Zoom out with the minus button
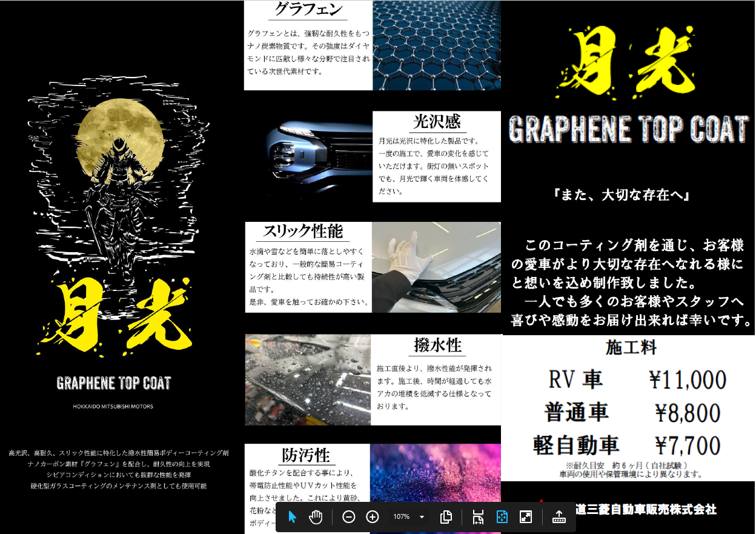The width and height of the screenshot is (756, 534). 348,517
